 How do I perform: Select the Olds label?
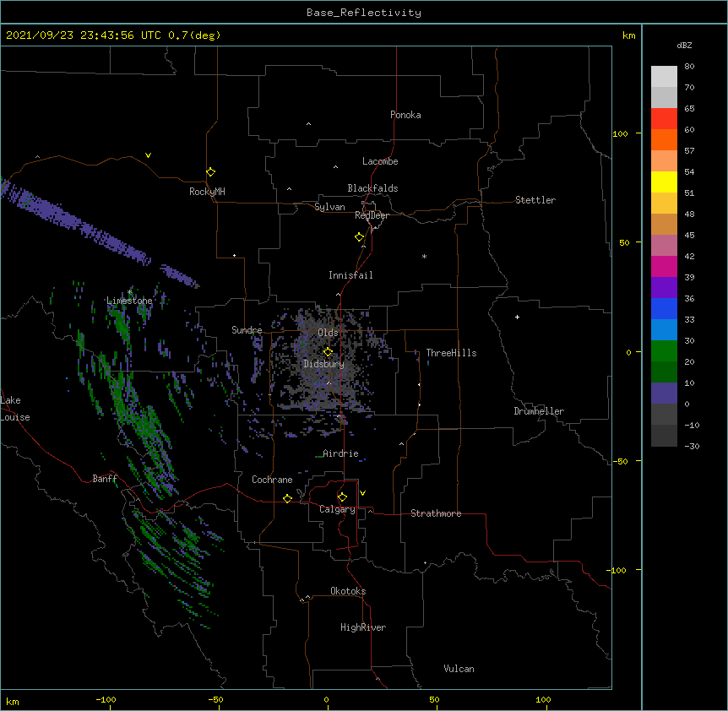click(328, 333)
